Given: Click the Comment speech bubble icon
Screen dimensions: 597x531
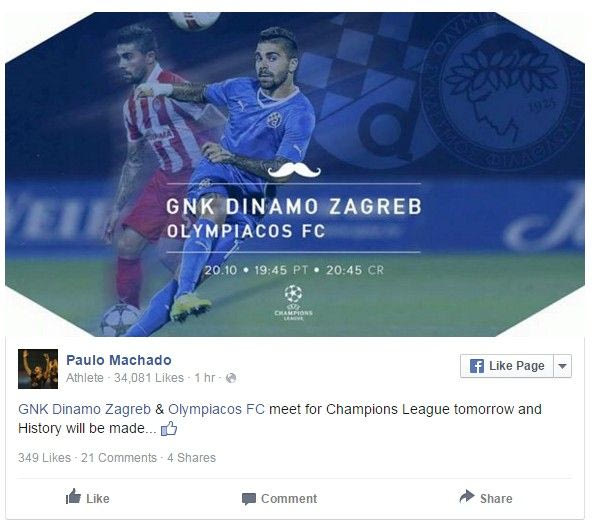Looking at the screenshot, I should pos(249,499).
